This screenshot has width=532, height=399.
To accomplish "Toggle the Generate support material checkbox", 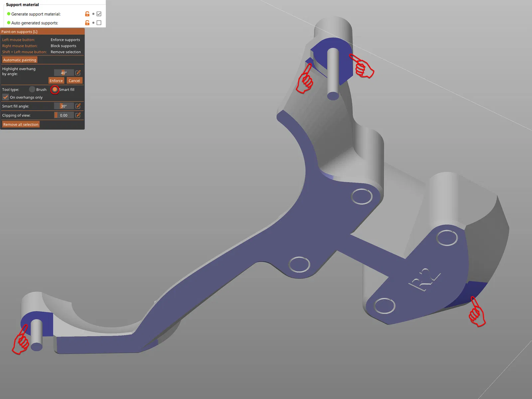I will pyautogui.click(x=99, y=14).
